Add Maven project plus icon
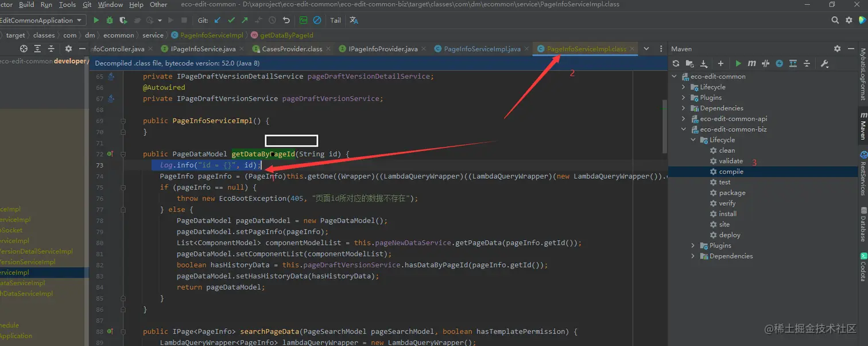The image size is (868, 346). tap(720, 64)
